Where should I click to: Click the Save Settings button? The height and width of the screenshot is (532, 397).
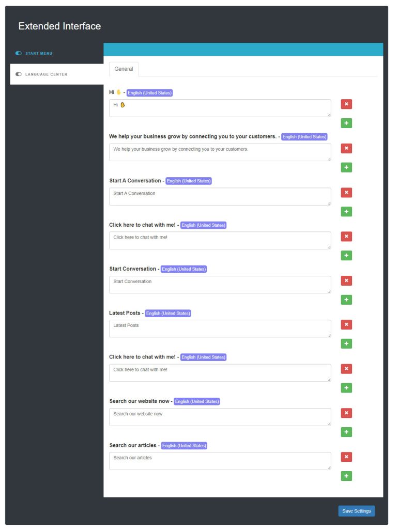click(356, 511)
